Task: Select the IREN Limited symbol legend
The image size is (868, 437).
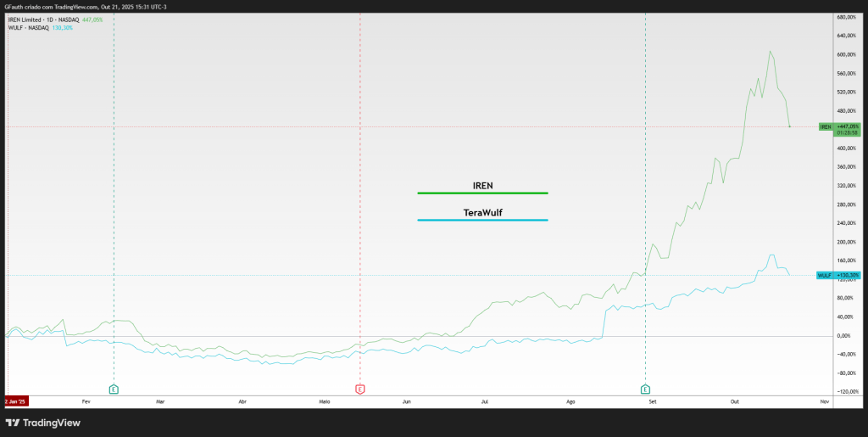Action: click(42, 19)
